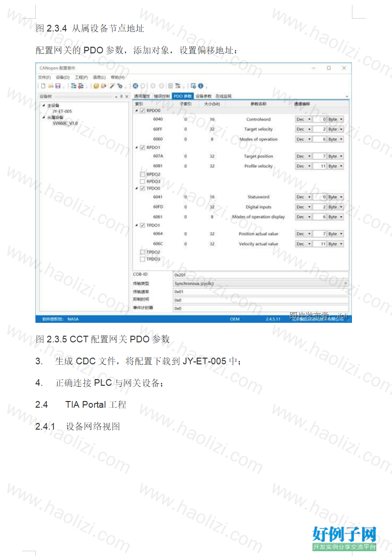Click the 参数名称 column header

pyautogui.click(x=258, y=104)
